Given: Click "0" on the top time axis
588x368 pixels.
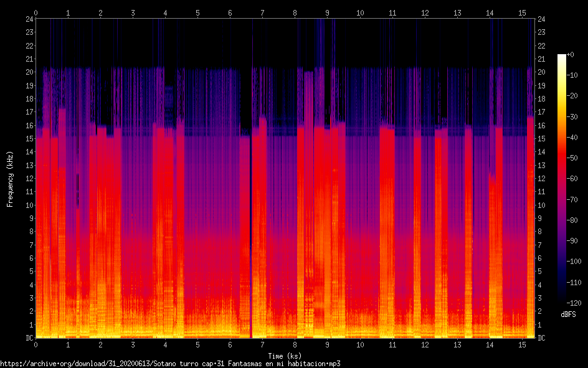Looking at the screenshot, I should coord(36,13).
